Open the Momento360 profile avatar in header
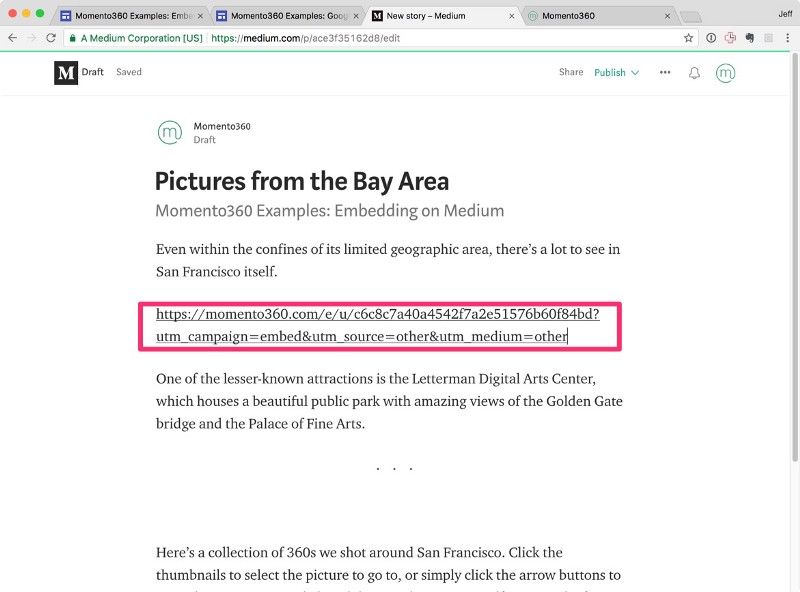The image size is (800, 592). coord(726,73)
